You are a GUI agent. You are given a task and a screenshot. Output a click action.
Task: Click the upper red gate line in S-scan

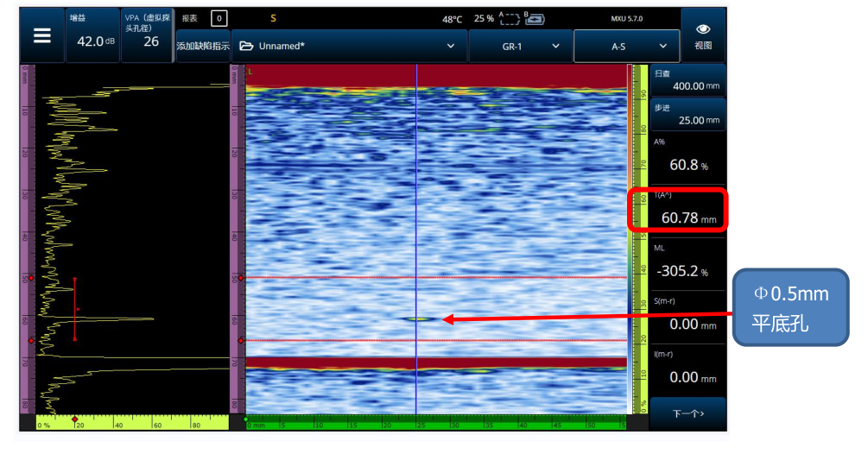[x=436, y=278]
